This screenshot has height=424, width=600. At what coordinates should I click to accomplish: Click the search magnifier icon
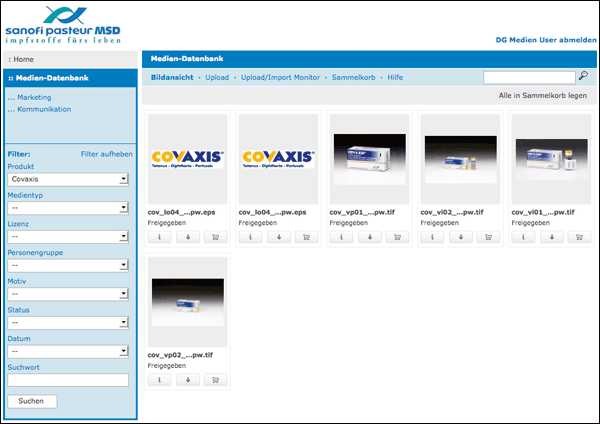pyautogui.click(x=583, y=76)
